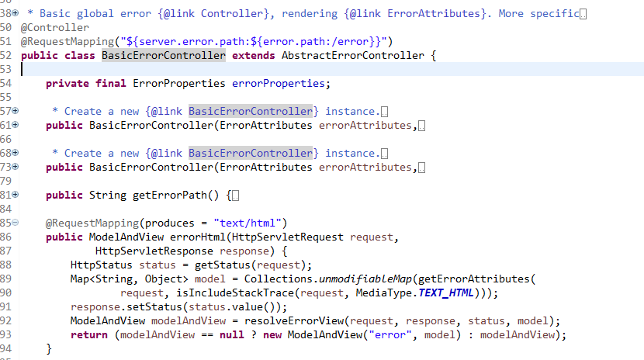Click the {@link Controller} reference on line 38
Image resolution: width=644 pixels, height=360 pixels.
coord(213,13)
